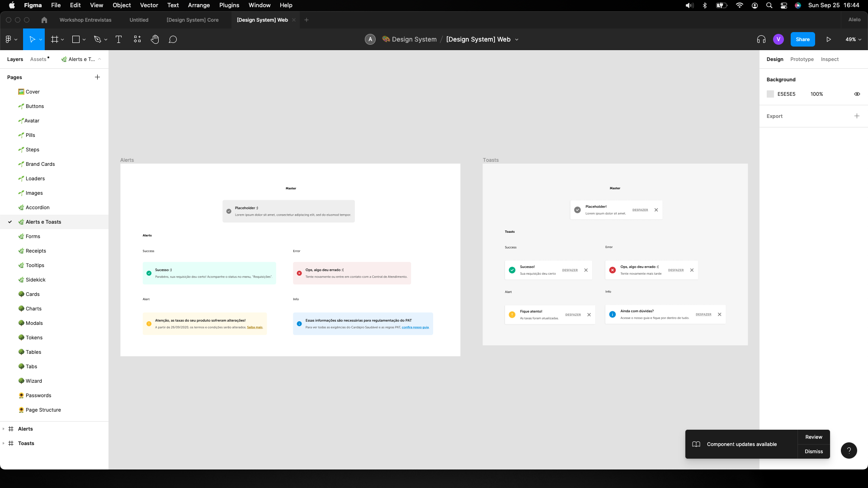Screen dimensions: 868x488
Task: Open the Tooltips page
Action: pos(35,265)
